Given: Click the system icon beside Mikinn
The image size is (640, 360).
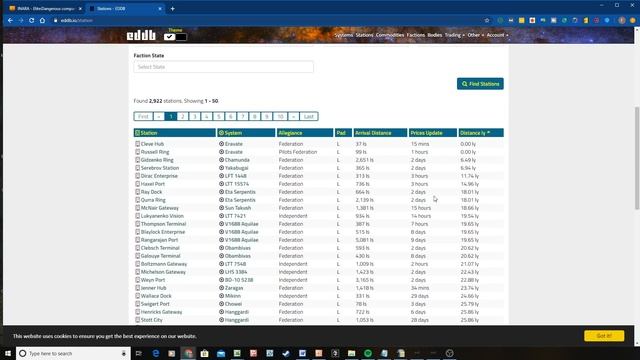Looking at the screenshot, I should point(221,296).
